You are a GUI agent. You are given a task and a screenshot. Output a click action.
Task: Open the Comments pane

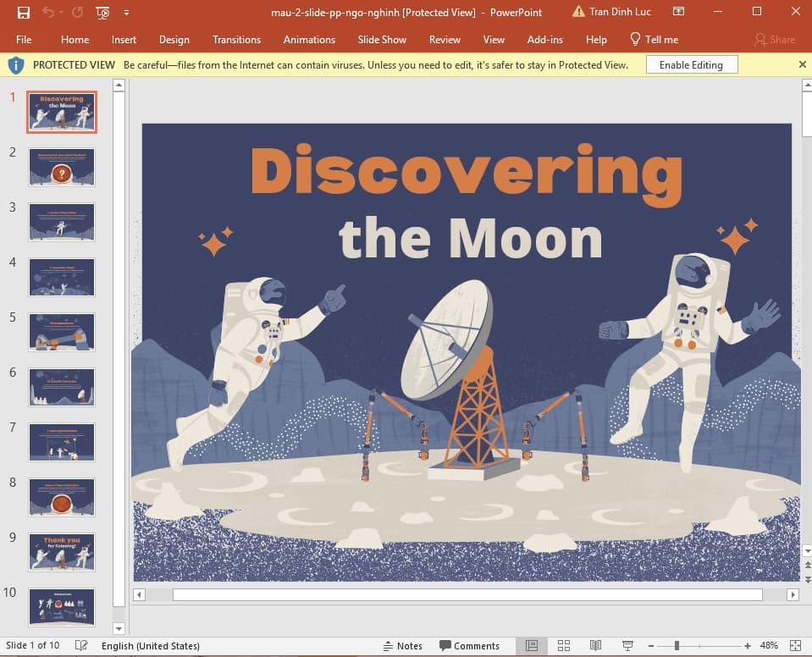pyautogui.click(x=471, y=645)
